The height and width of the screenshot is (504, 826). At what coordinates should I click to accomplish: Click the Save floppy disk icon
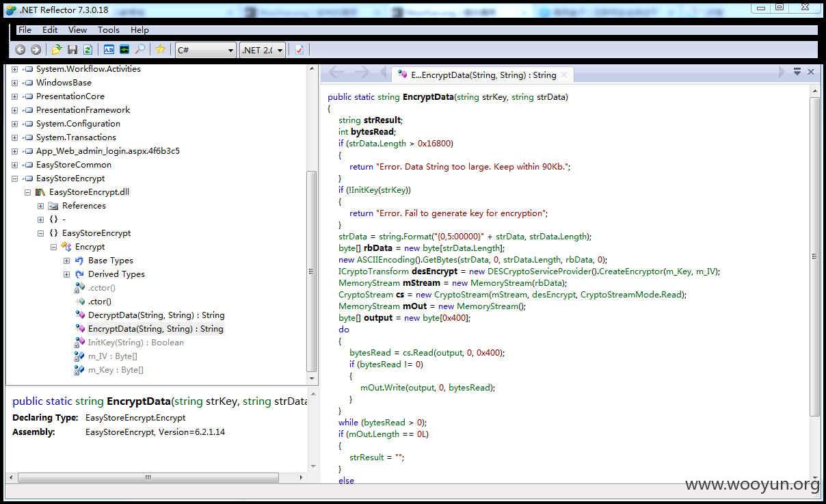click(x=72, y=49)
